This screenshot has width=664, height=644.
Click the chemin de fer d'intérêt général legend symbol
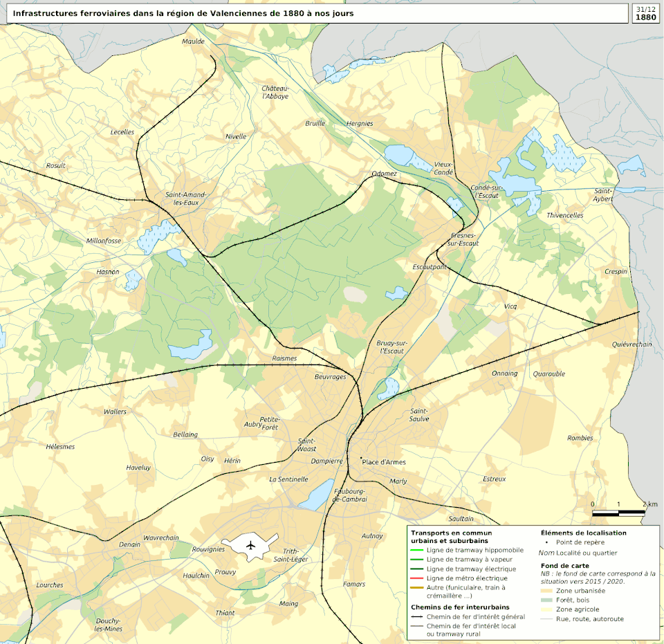pos(417,616)
